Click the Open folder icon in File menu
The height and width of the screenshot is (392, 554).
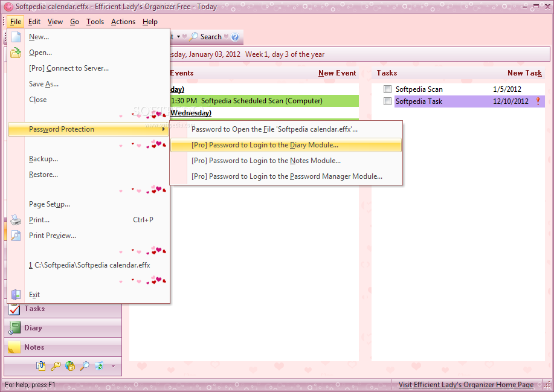[x=16, y=53]
